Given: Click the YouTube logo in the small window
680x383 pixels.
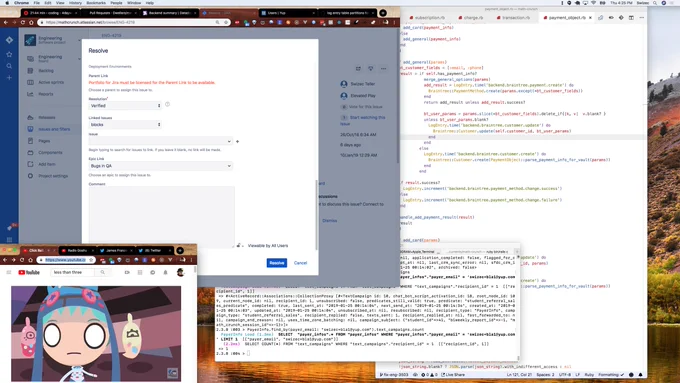Looking at the screenshot, I should pos(29,272).
